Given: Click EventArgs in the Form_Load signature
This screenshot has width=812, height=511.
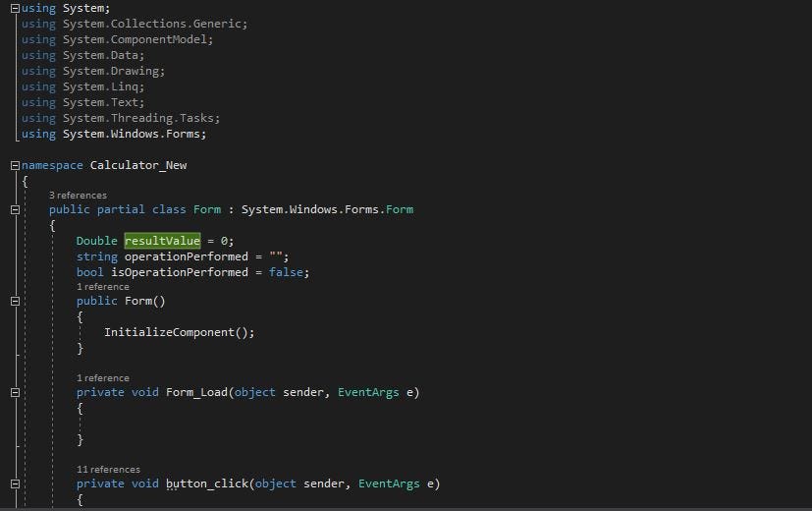Looking at the screenshot, I should pos(368,392).
